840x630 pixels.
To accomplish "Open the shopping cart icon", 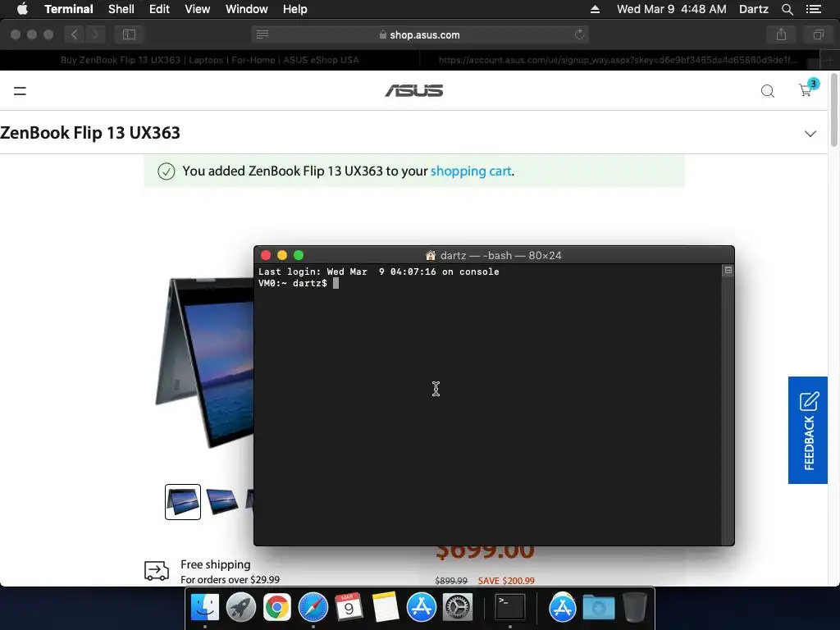I will click(x=806, y=89).
